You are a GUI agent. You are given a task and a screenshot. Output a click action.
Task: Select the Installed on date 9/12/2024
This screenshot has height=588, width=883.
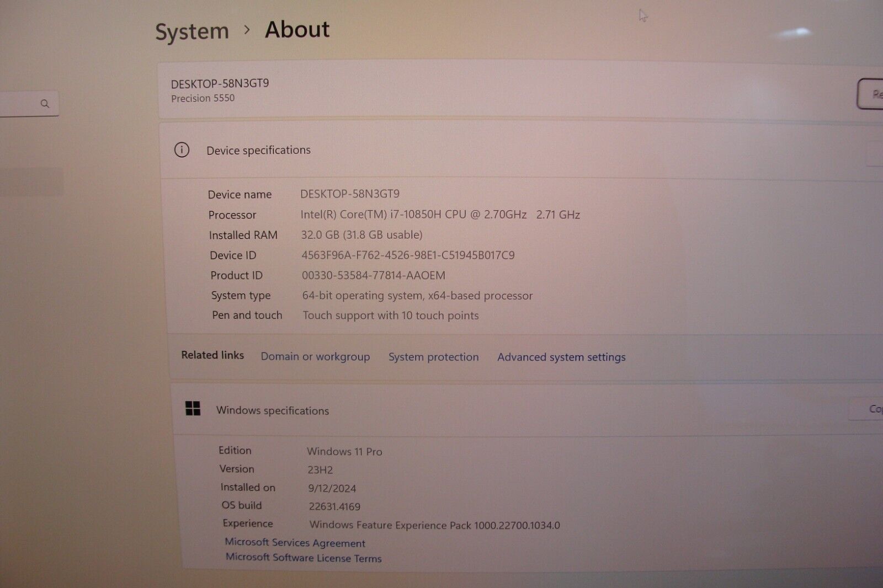tap(332, 488)
